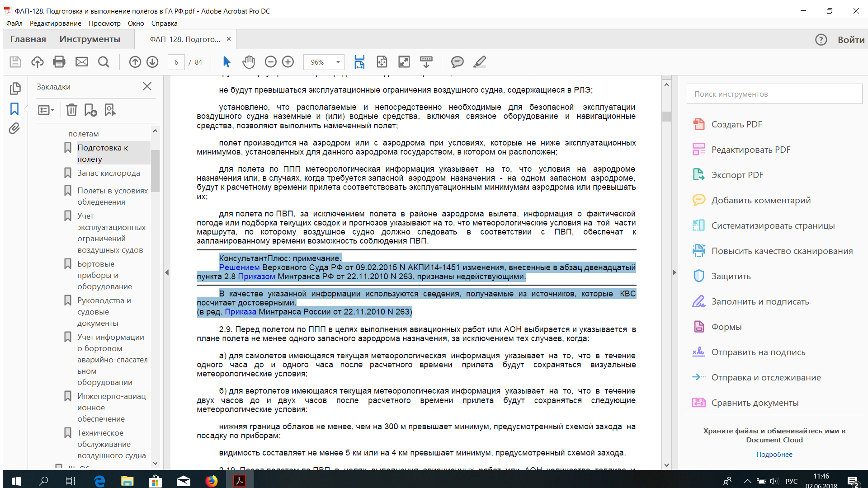Open the Решением hyperlink in the document
Screen dimensions: 868x488
pyautogui.click(x=239, y=267)
